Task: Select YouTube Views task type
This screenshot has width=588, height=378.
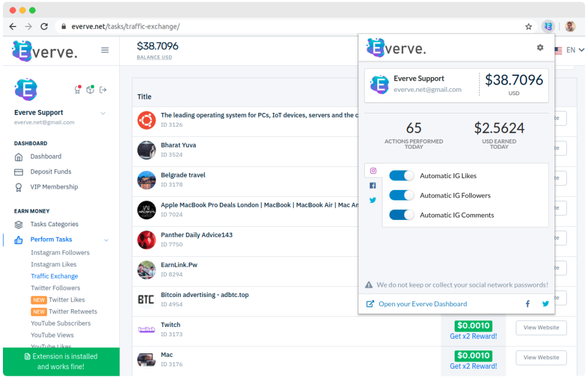Action: point(52,335)
